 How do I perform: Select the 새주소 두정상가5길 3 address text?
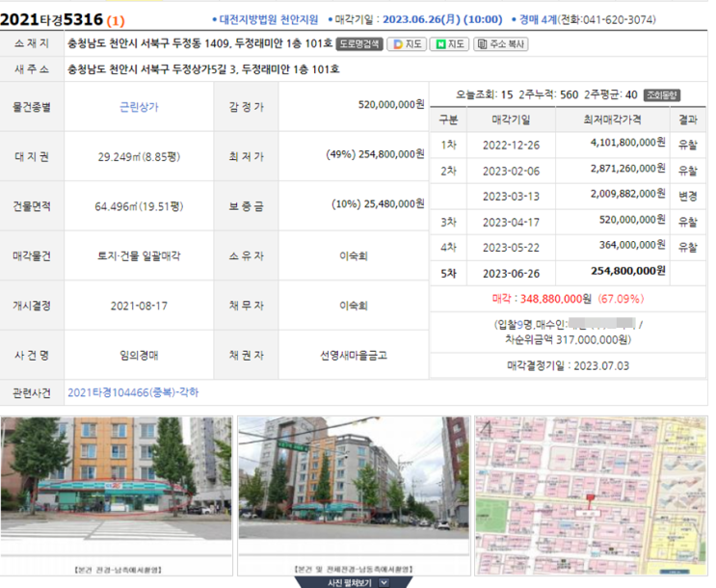203,69
